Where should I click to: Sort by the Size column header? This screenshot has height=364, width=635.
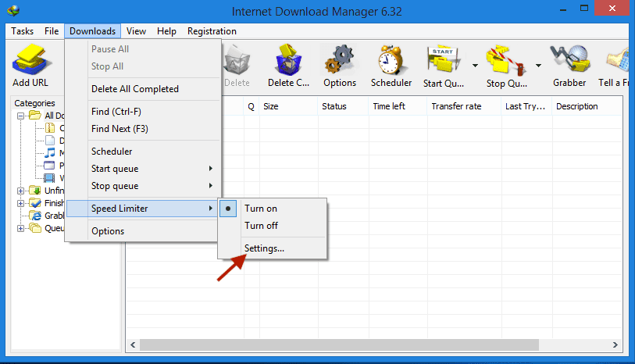[289, 106]
